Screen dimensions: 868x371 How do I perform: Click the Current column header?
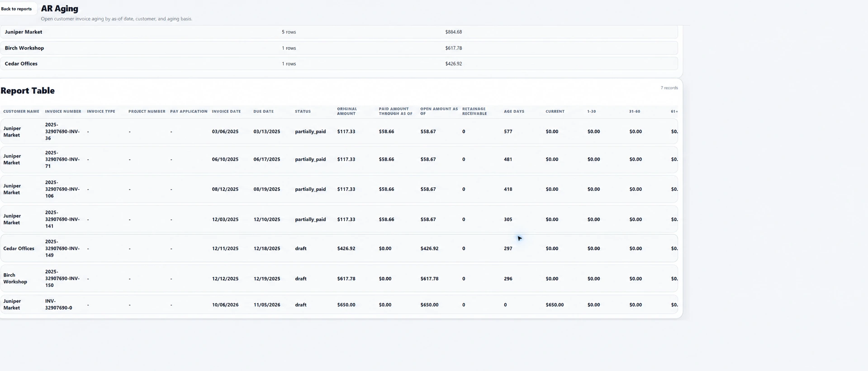[555, 111]
